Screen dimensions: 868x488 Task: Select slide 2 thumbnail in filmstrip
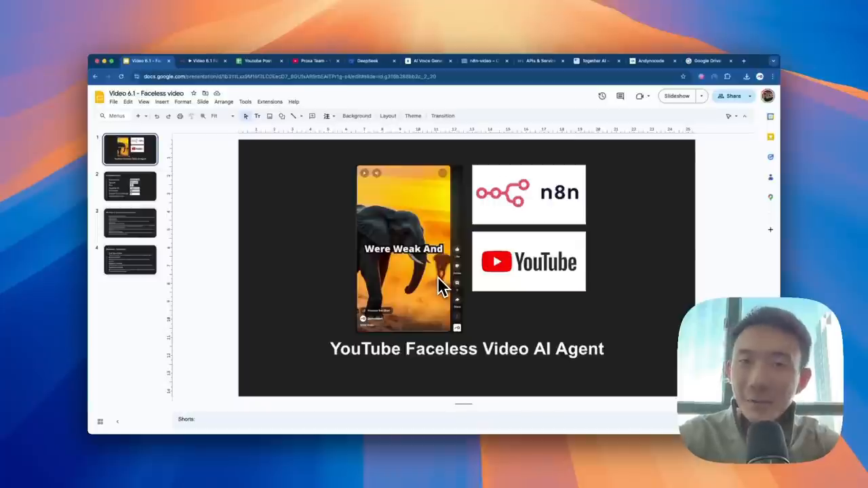[130, 186]
